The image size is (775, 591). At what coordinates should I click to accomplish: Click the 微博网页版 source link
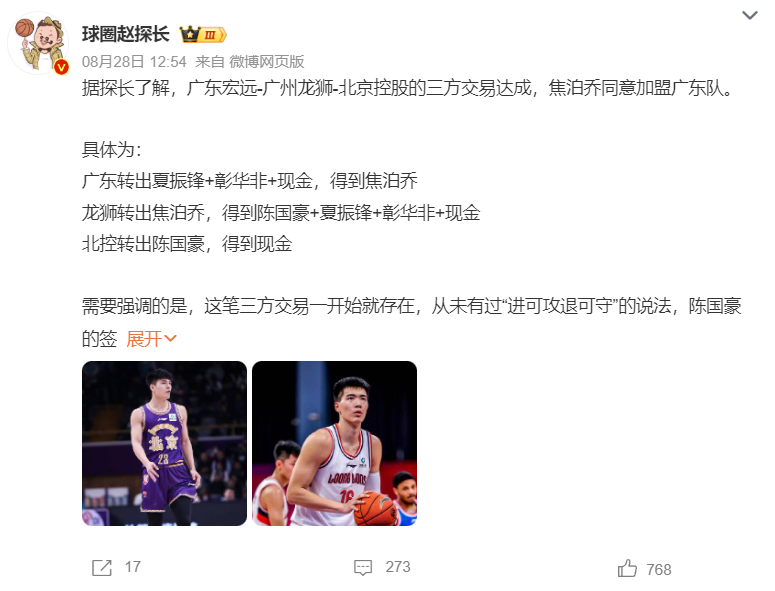[267, 62]
